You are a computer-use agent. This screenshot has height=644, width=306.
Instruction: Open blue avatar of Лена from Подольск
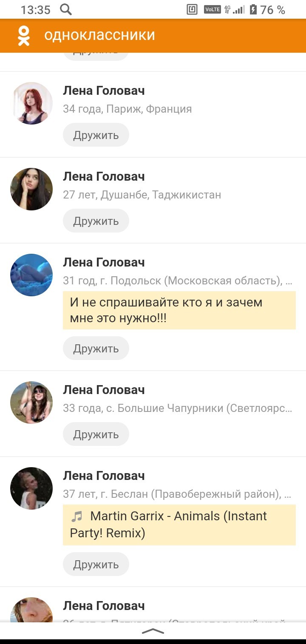pos(31,275)
